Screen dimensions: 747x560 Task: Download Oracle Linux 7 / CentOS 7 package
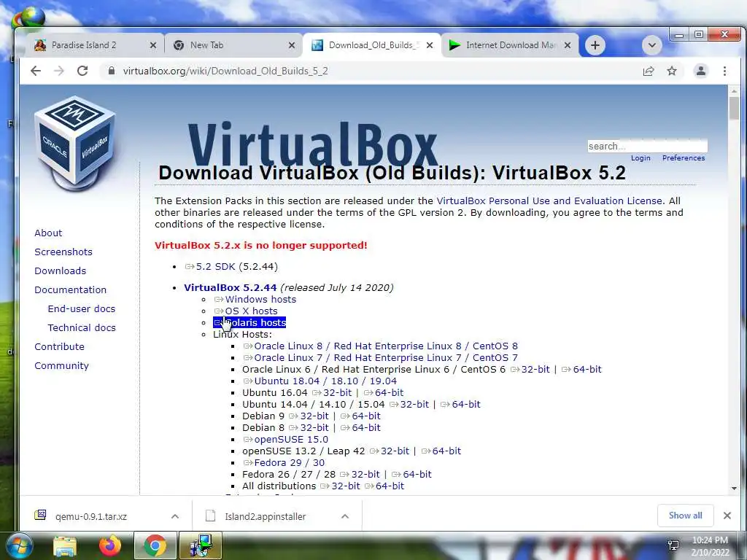point(380,357)
